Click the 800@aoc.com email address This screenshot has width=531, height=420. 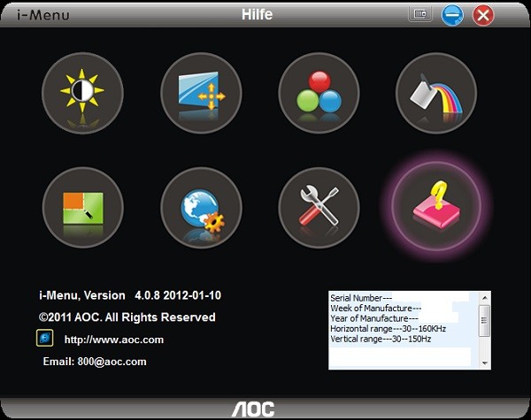112,362
